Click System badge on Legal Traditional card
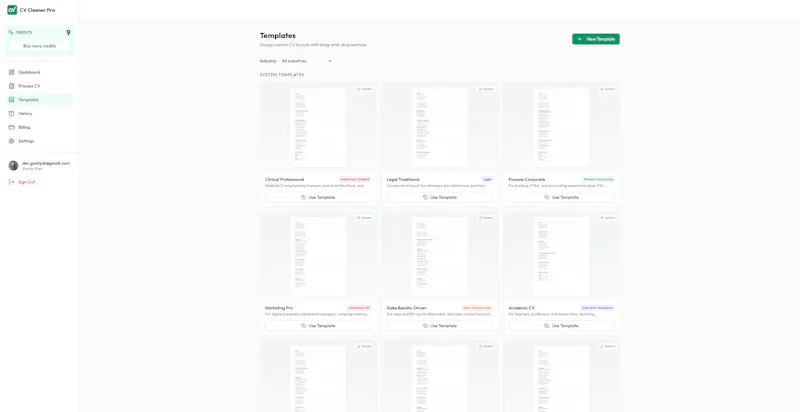This screenshot has width=800, height=412. click(486, 89)
